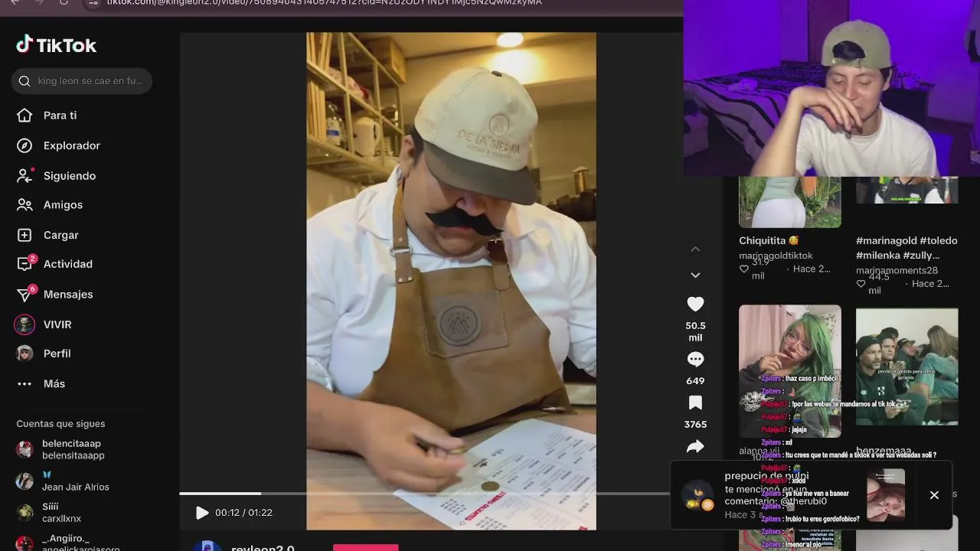980x551 pixels.
Task: Click the '#marinagold #toledo #milenka' caption
Action: [x=906, y=247]
